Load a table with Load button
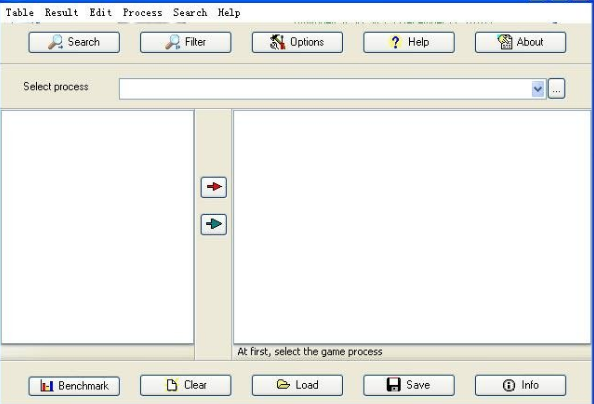The height and width of the screenshot is (404, 594). pyautogui.click(x=297, y=385)
